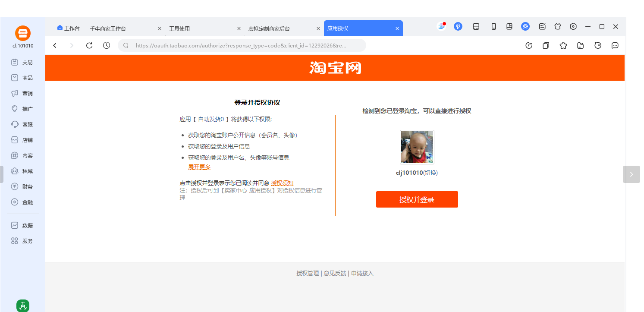Expand right side panel with arrow
Screen dimensions: 644x312
click(631, 174)
